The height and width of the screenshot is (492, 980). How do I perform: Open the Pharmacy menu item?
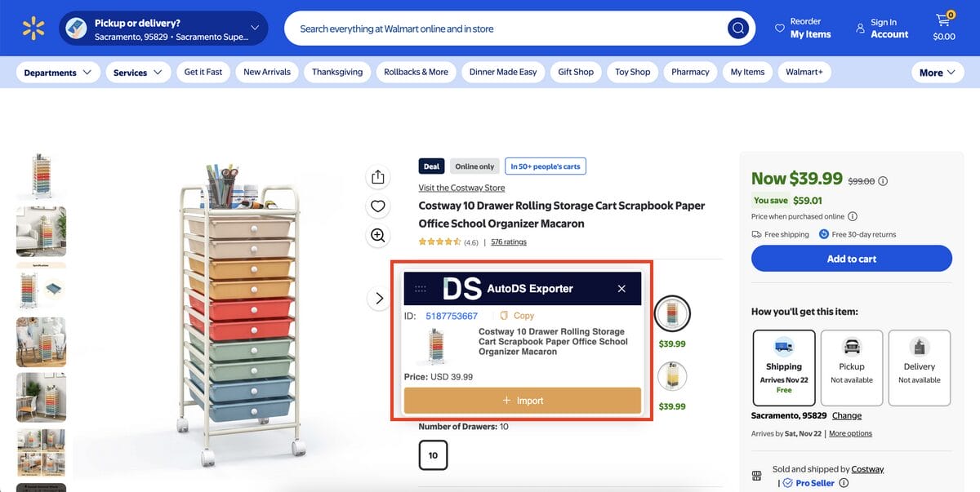click(x=689, y=72)
